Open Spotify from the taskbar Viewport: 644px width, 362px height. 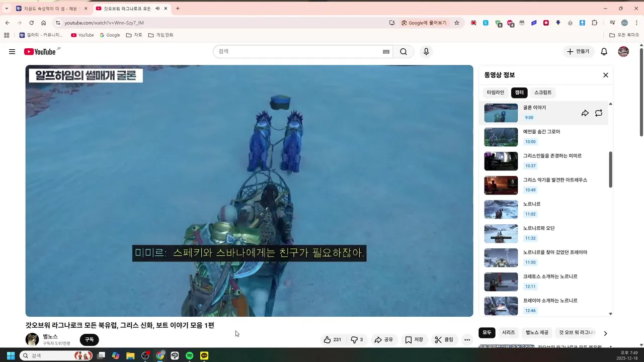pyautogui.click(x=189, y=355)
